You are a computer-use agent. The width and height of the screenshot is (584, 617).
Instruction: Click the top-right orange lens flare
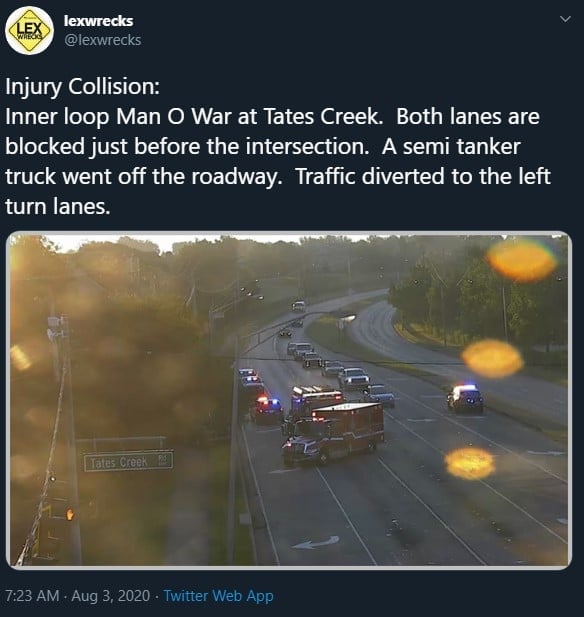[521, 260]
